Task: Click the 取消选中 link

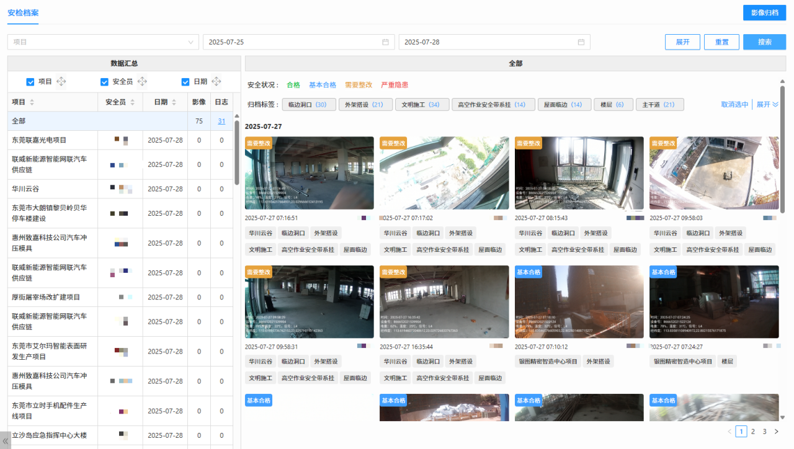Action: pyautogui.click(x=734, y=104)
